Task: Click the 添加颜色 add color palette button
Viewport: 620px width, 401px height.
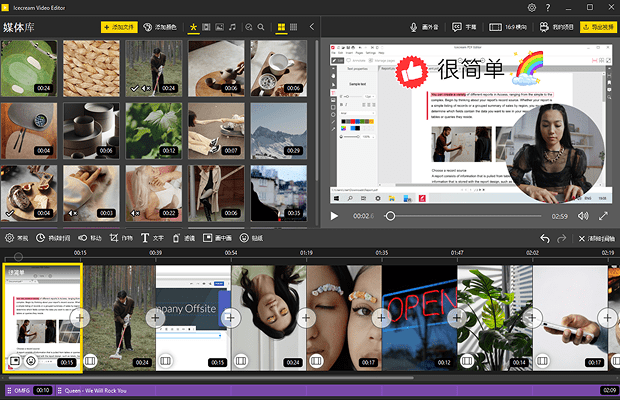Action: [160, 27]
